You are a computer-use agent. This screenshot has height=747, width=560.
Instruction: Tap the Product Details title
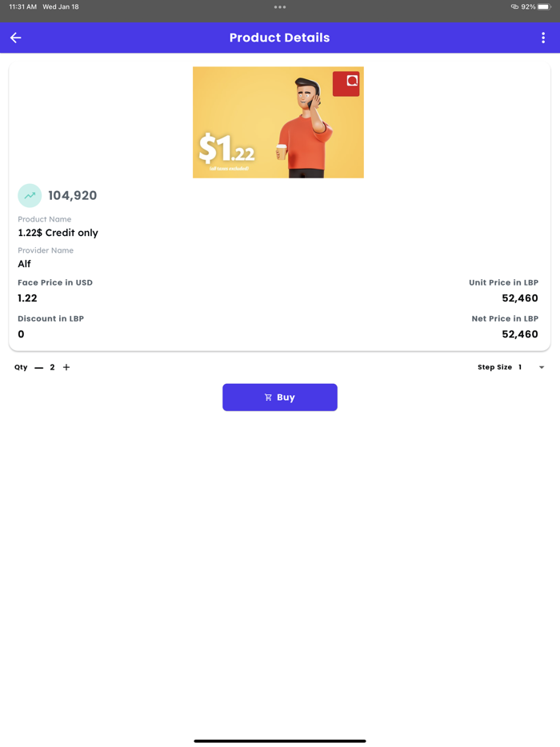click(279, 38)
